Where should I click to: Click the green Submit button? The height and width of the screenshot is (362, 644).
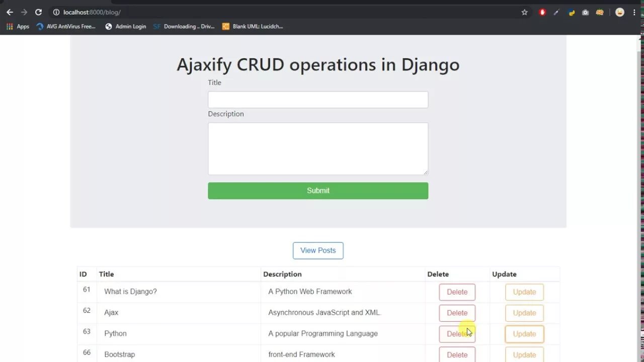(x=318, y=191)
